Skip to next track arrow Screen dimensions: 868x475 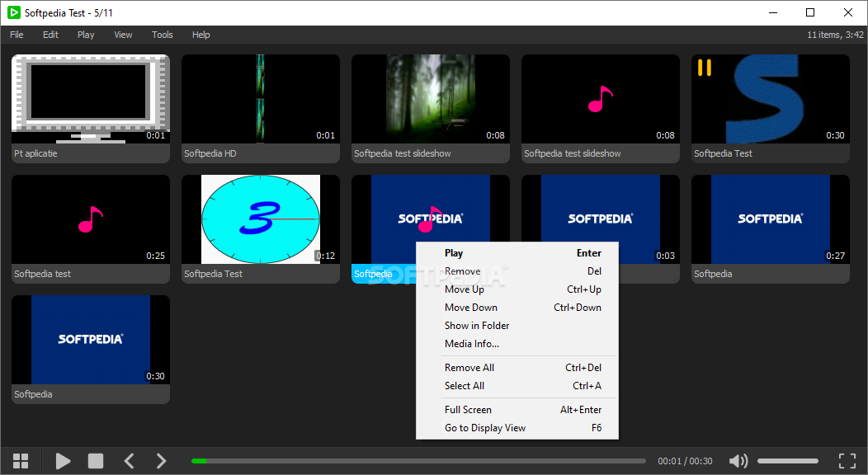(161, 461)
